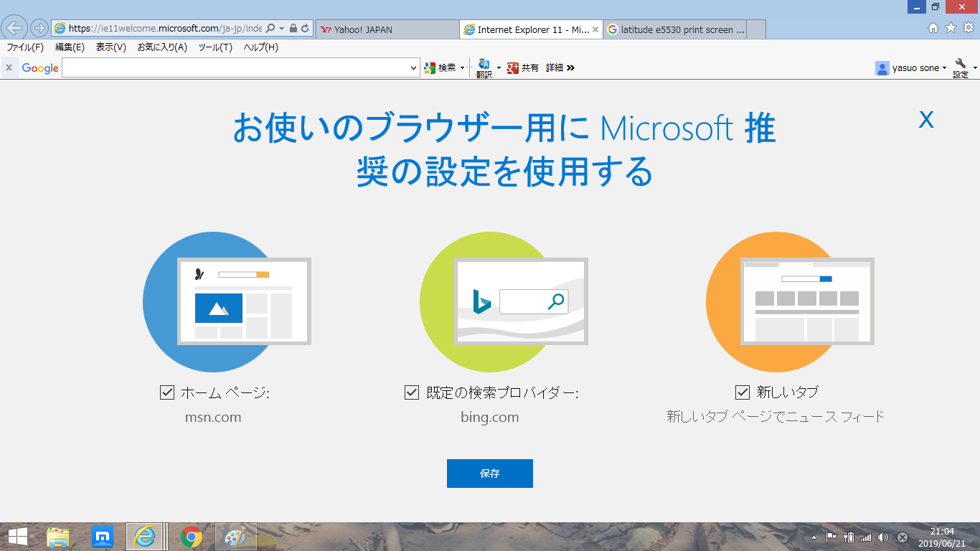Viewport: 980px width, 551px height.
Task: Switch to the latitude e5530 print screen tab
Action: coord(675,29)
